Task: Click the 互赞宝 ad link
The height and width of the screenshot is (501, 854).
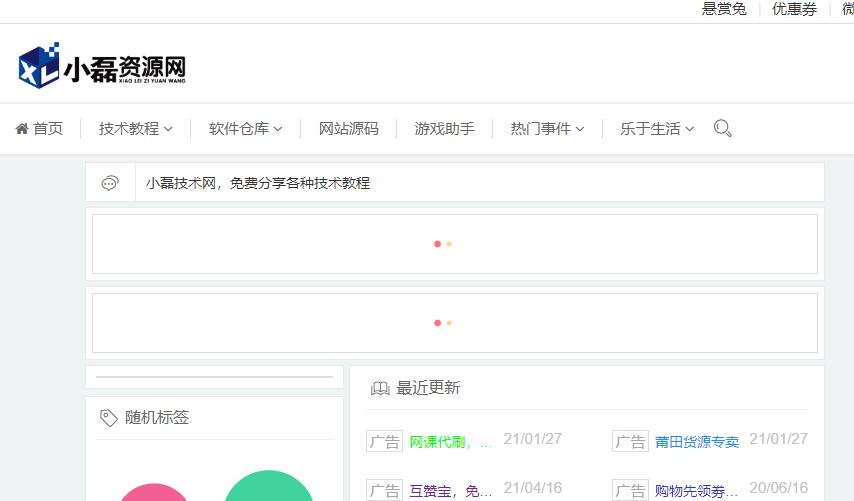Action: pos(450,491)
